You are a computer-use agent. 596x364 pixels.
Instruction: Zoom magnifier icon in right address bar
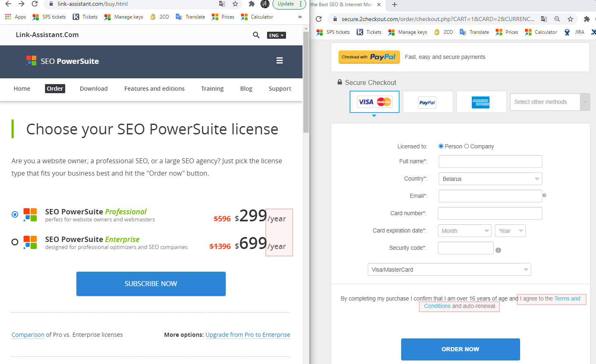[557, 19]
